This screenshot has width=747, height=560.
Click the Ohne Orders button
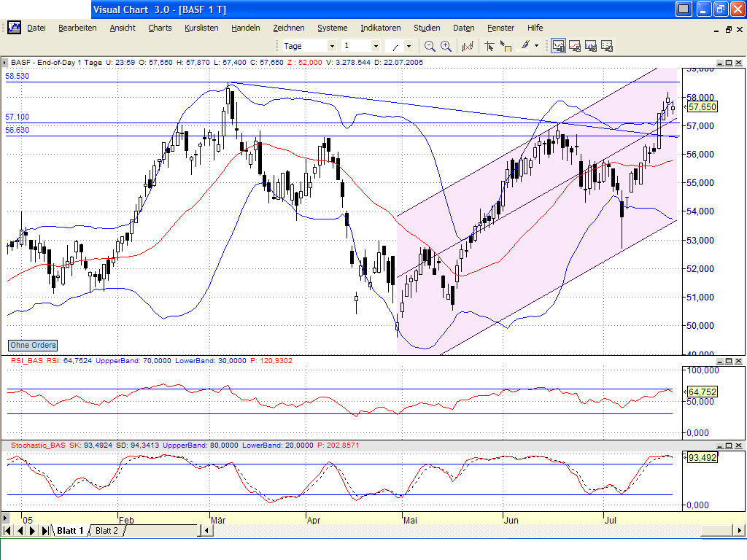pos(32,345)
